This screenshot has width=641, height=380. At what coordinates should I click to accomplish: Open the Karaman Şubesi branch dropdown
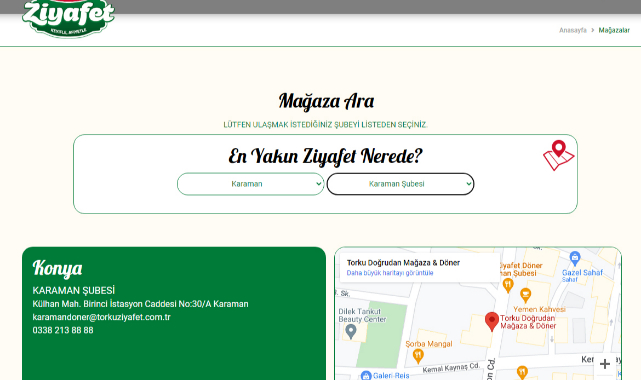(400, 184)
